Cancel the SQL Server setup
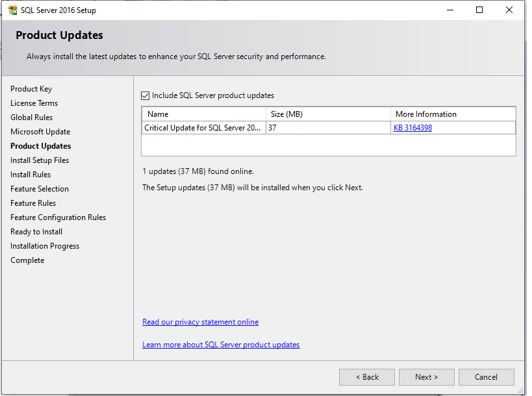 (486, 377)
